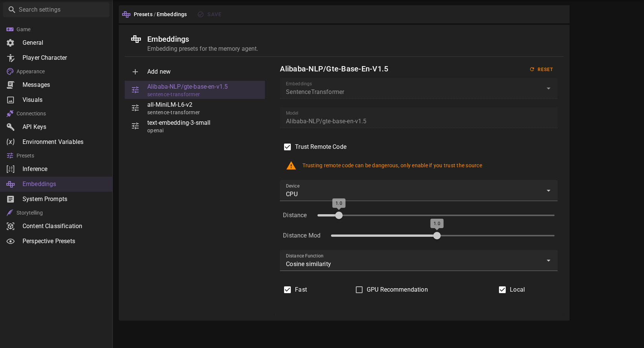Open Environment Variables section

point(56,142)
